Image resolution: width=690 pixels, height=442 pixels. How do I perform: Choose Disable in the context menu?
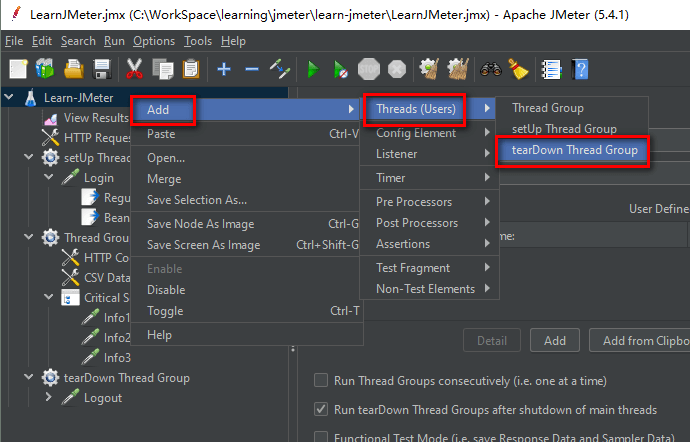(246, 290)
